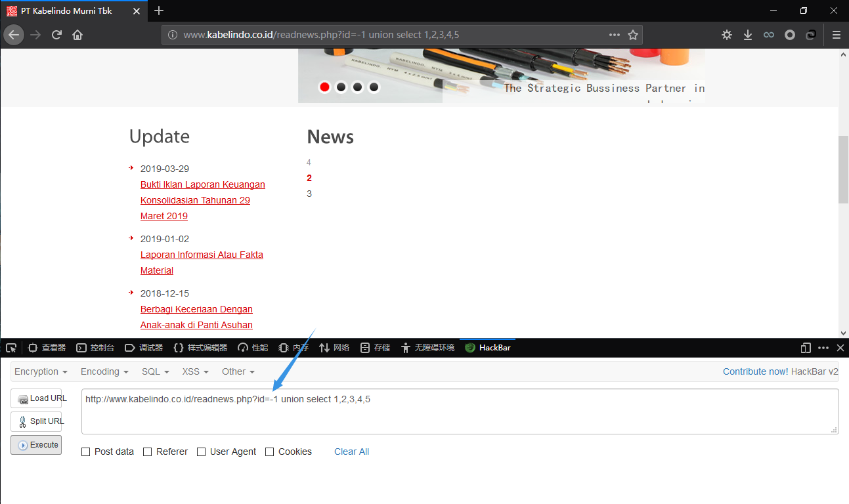849x504 pixels.
Task: Click the browser back arrow button
Action: (14, 35)
